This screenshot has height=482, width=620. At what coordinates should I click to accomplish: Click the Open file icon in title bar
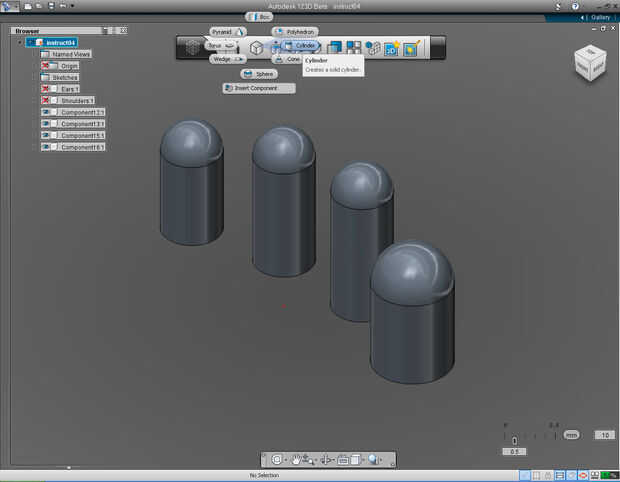tap(39, 6)
